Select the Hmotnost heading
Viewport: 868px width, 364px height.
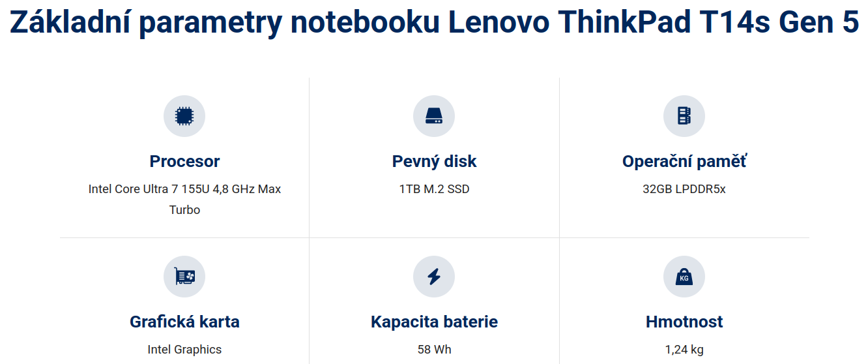coord(684,322)
